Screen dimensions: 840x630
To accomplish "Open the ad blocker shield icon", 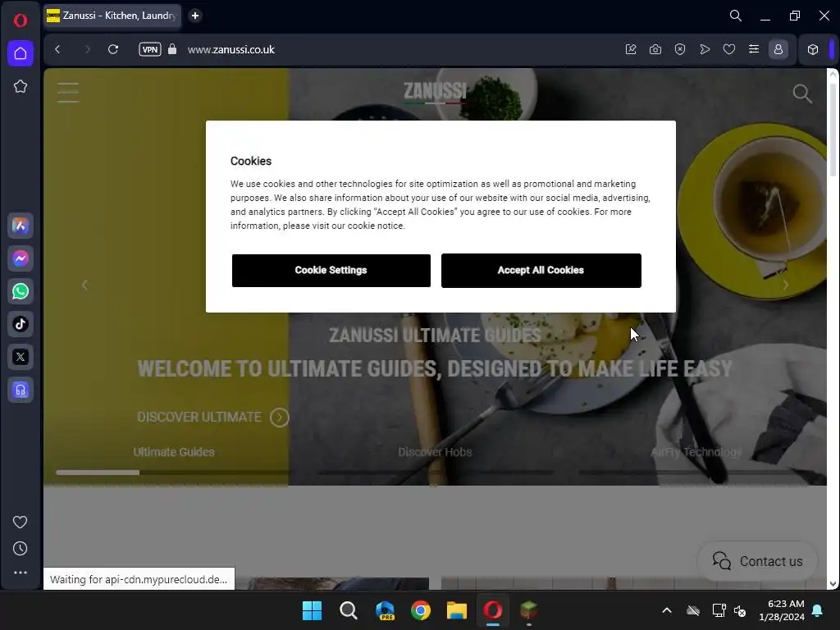I will (x=680, y=49).
